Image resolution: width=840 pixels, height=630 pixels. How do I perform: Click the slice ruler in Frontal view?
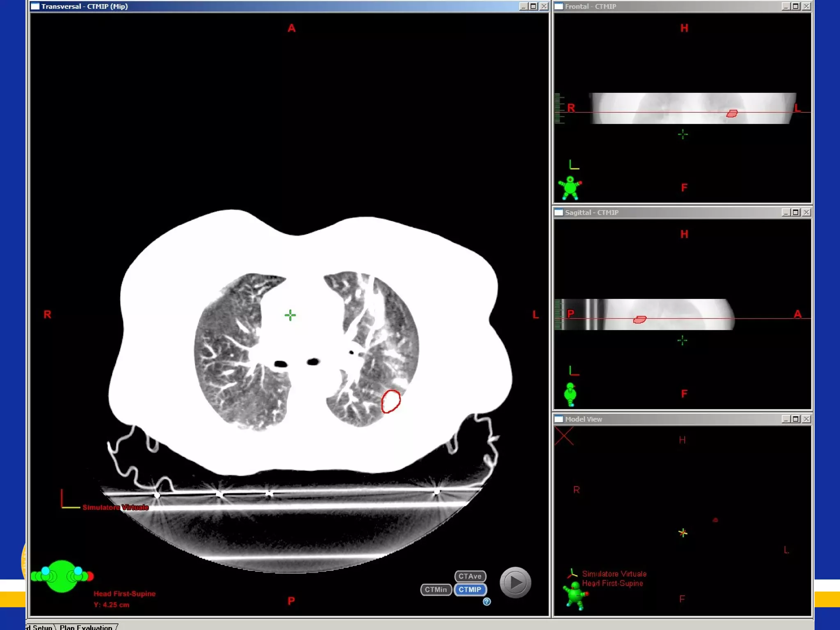tap(557, 108)
